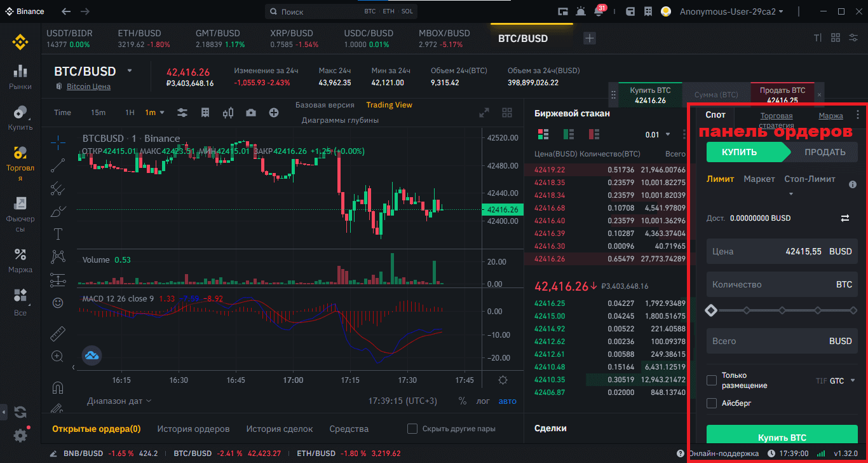This screenshot has height=463, width=868.
Task: Open the indicators candlestick icon in chart toolbar
Action: pos(228,113)
